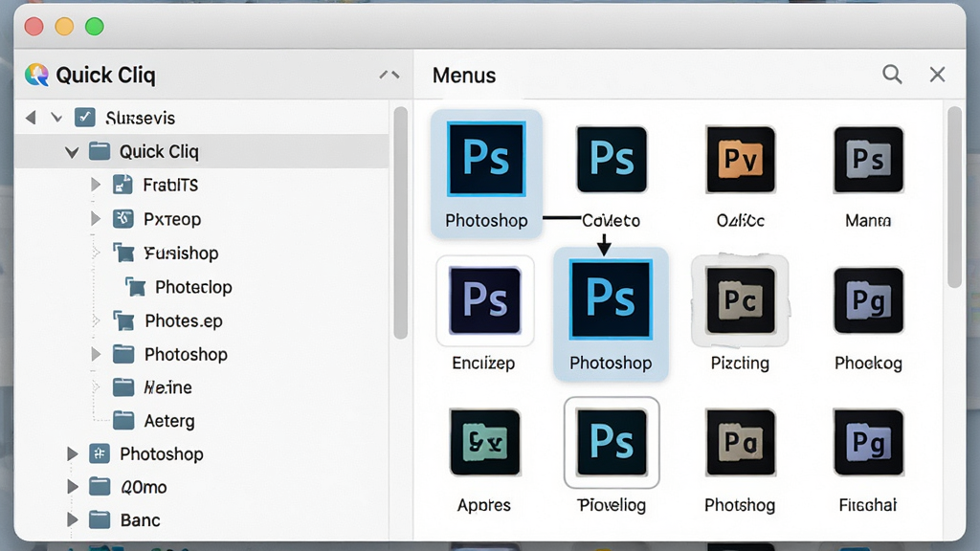This screenshot has height=551, width=980.
Task: Expand the FrabITS item
Action: pos(95,185)
